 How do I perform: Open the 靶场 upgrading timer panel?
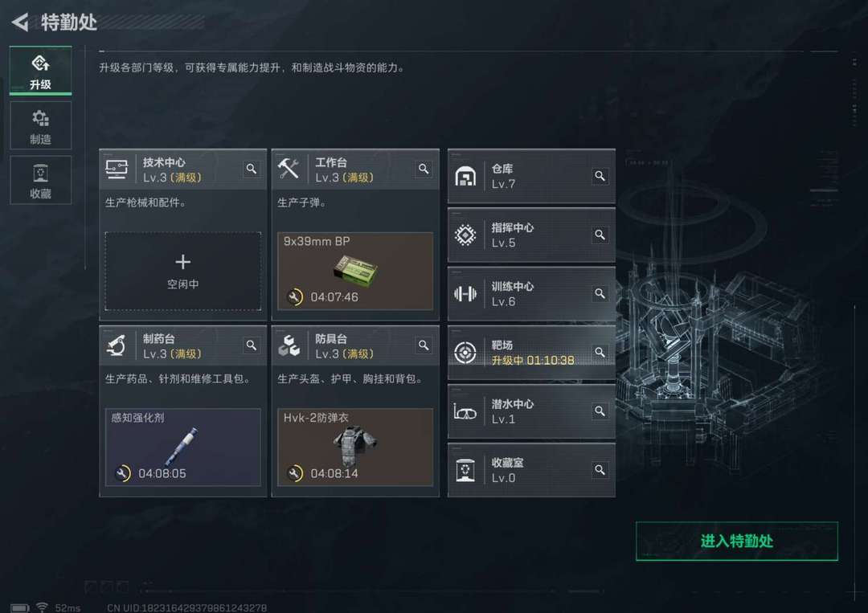531,353
